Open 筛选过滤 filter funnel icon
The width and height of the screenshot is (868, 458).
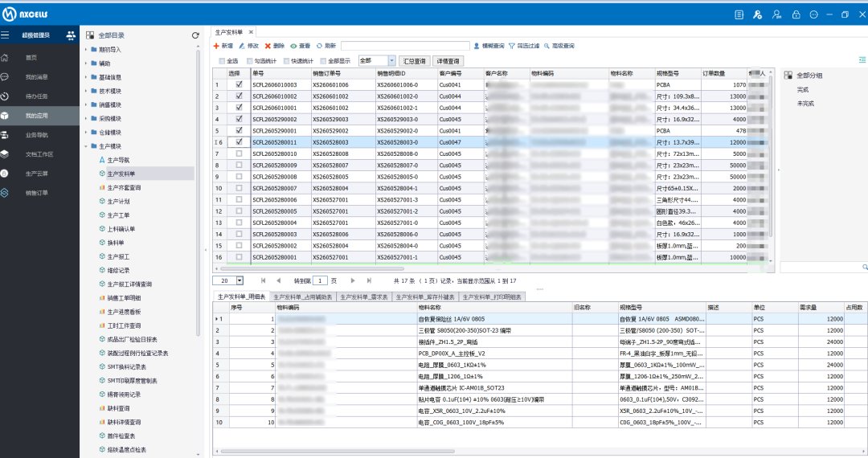point(511,46)
